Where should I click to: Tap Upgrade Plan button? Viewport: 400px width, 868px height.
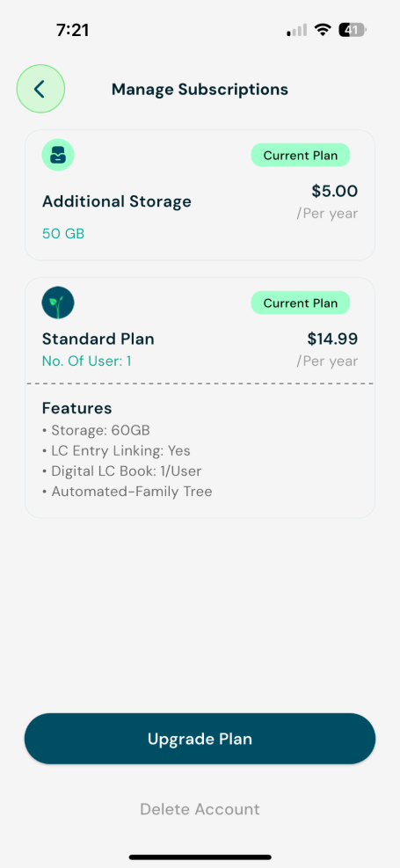[x=200, y=739]
